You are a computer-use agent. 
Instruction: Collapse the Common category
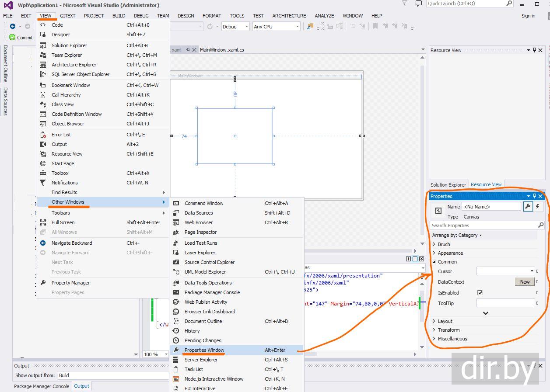[434, 262]
